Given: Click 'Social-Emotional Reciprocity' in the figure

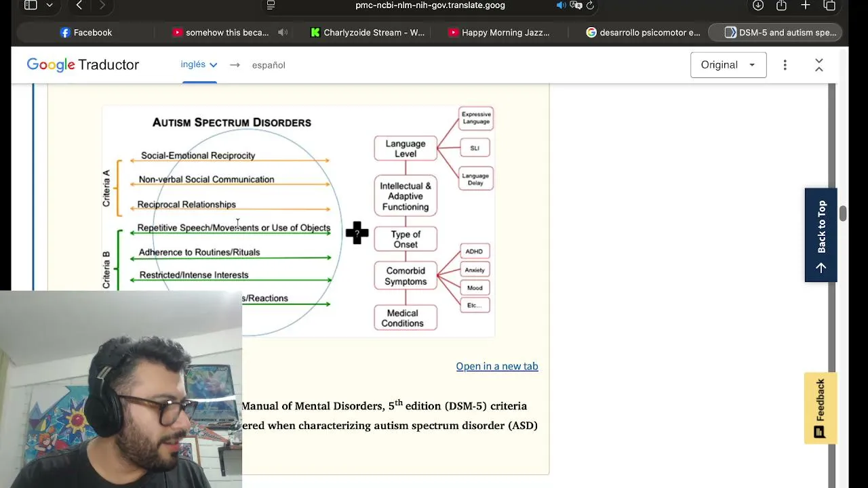Looking at the screenshot, I should (198, 156).
